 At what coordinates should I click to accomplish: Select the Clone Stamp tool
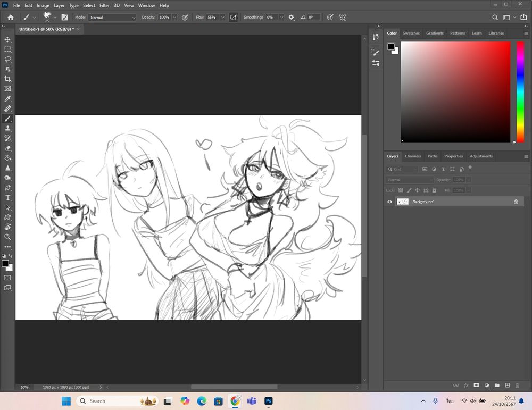(7, 128)
